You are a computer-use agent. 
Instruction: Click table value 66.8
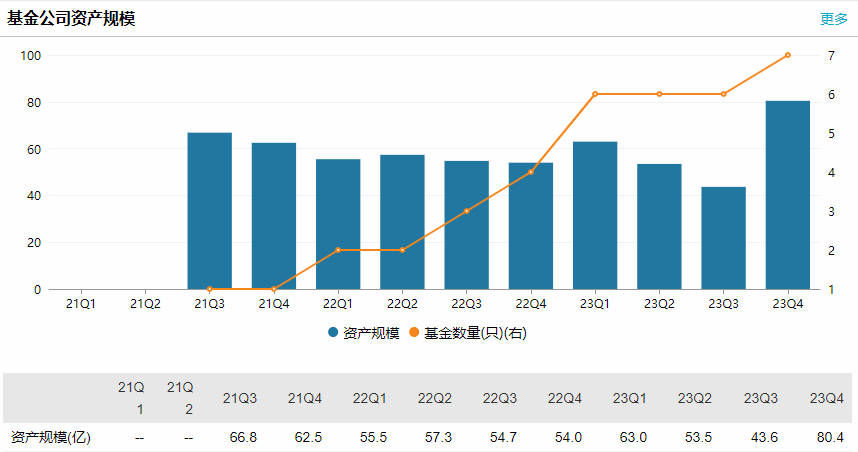(x=243, y=437)
